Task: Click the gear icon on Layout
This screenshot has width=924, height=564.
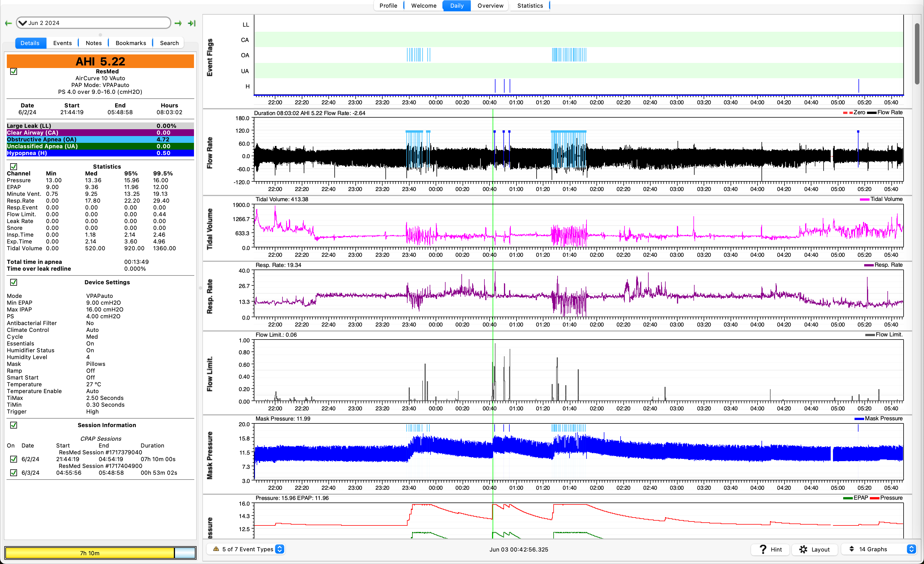Action: [x=803, y=549]
